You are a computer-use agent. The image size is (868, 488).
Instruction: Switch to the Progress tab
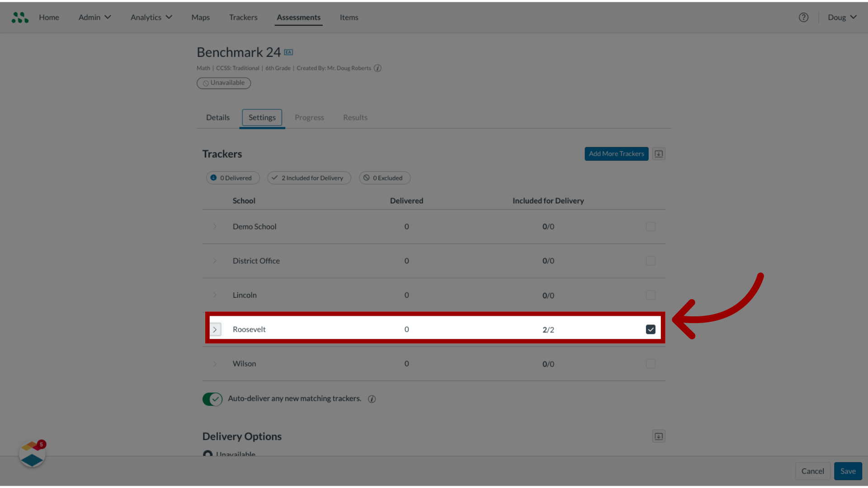point(310,117)
